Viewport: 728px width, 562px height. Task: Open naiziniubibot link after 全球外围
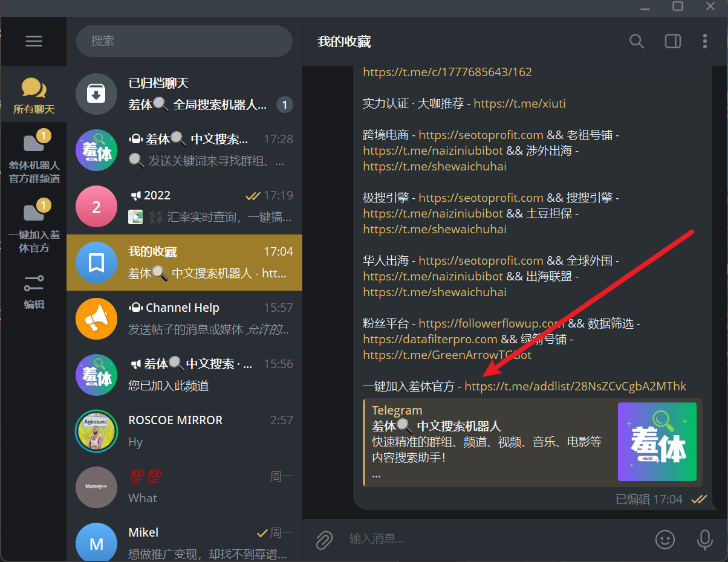433,276
